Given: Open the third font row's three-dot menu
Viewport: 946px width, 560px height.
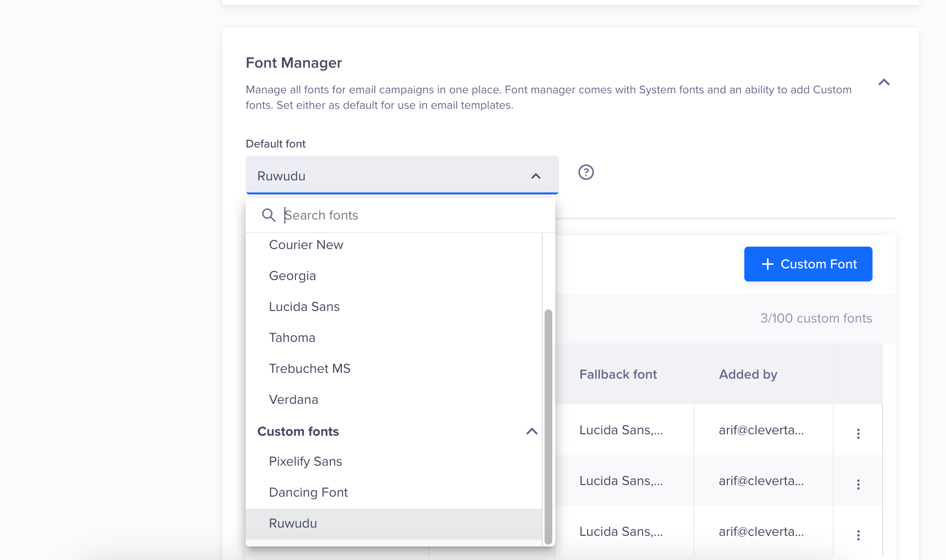Looking at the screenshot, I should pyautogui.click(x=858, y=535).
